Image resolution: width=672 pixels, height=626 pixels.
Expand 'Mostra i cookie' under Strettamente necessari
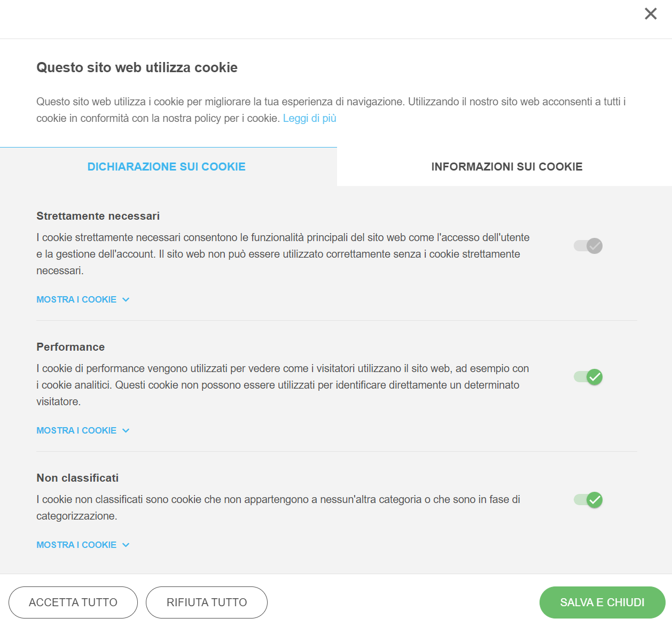83,299
